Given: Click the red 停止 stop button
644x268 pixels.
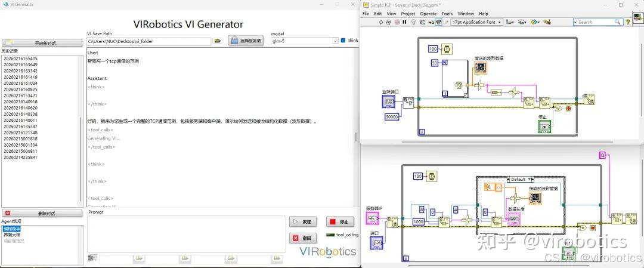Looking at the screenshot, I should pyautogui.click(x=340, y=222).
